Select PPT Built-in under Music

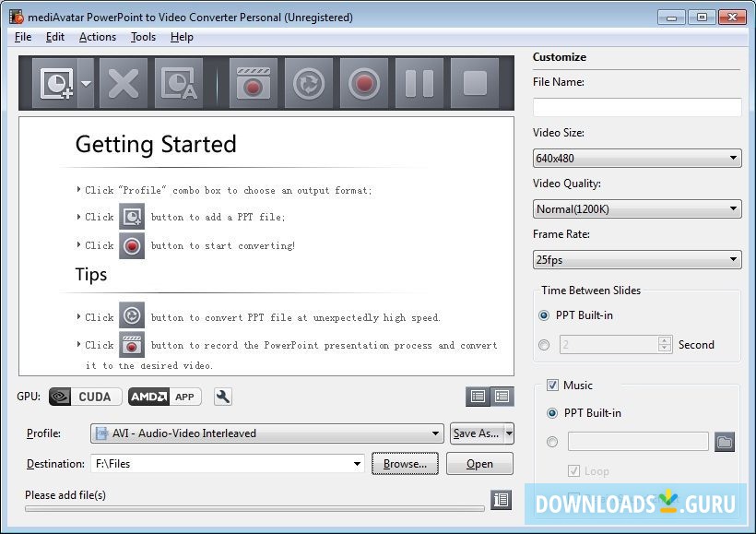552,413
